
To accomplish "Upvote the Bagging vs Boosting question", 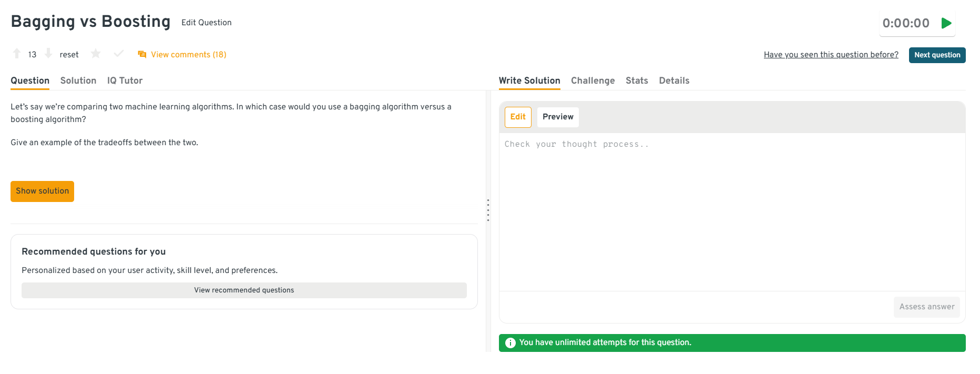I will coord(17,54).
